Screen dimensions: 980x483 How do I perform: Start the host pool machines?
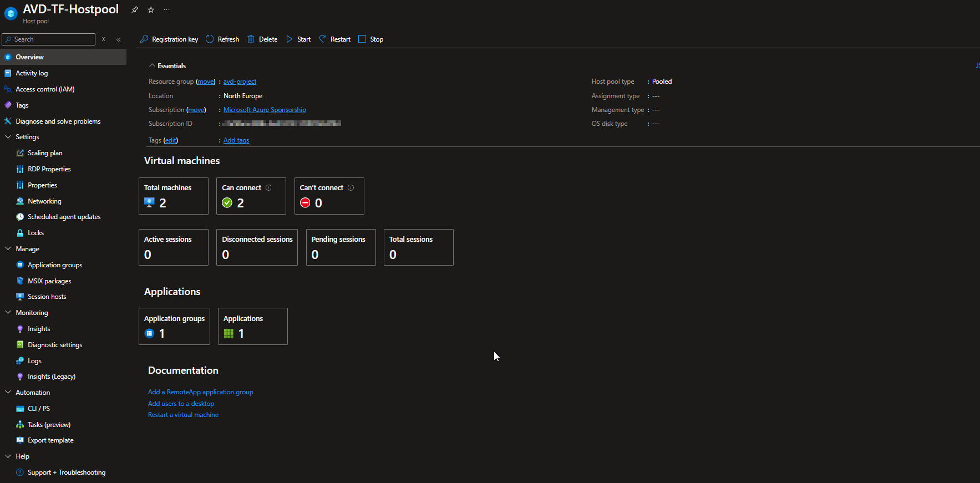click(x=298, y=39)
